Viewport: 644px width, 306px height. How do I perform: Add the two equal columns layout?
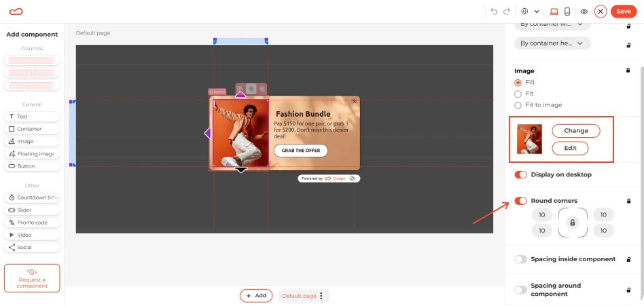point(32,73)
